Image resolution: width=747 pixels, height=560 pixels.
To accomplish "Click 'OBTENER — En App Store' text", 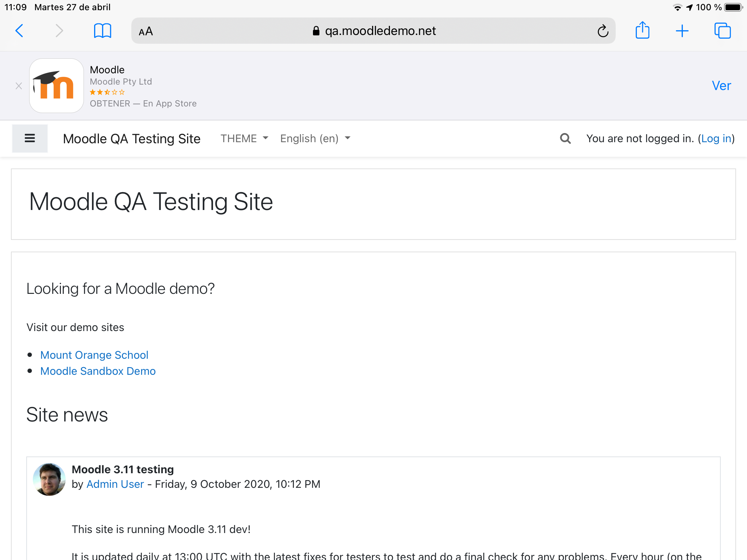I will [x=143, y=104].
